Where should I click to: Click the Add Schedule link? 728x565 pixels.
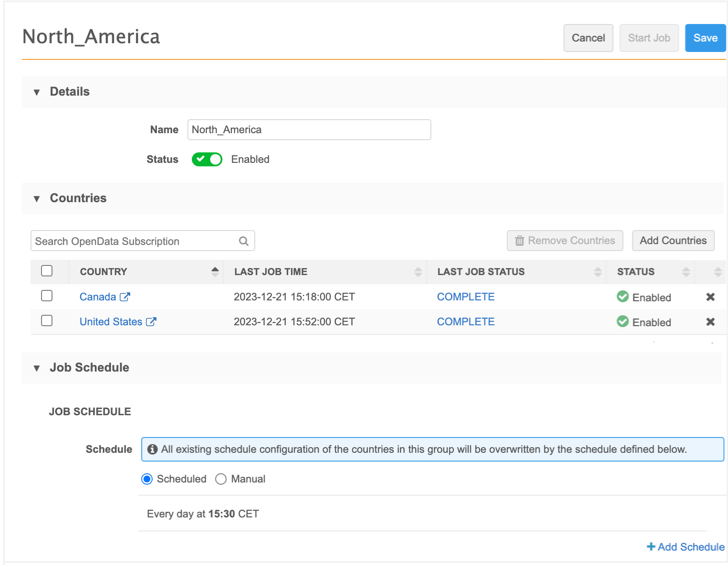tap(686, 547)
